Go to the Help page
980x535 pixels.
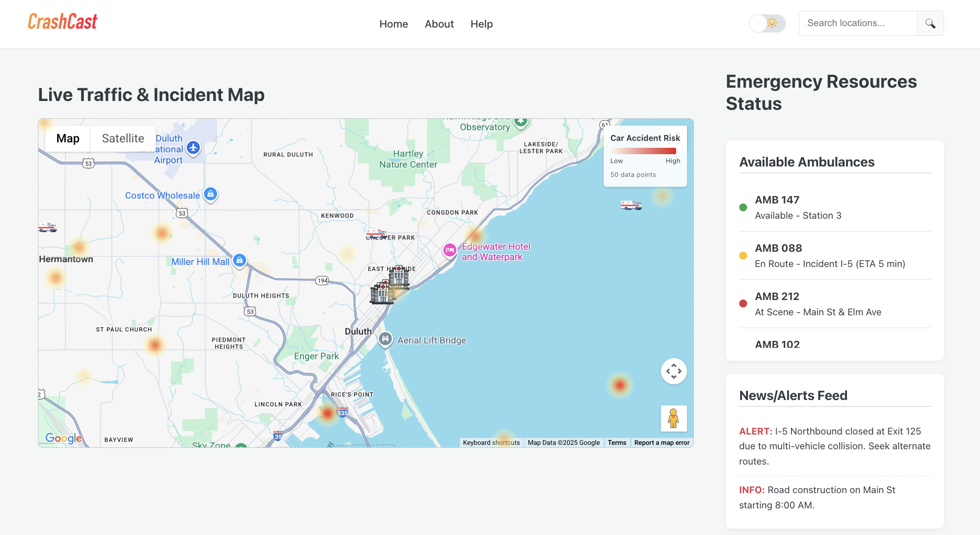point(481,24)
